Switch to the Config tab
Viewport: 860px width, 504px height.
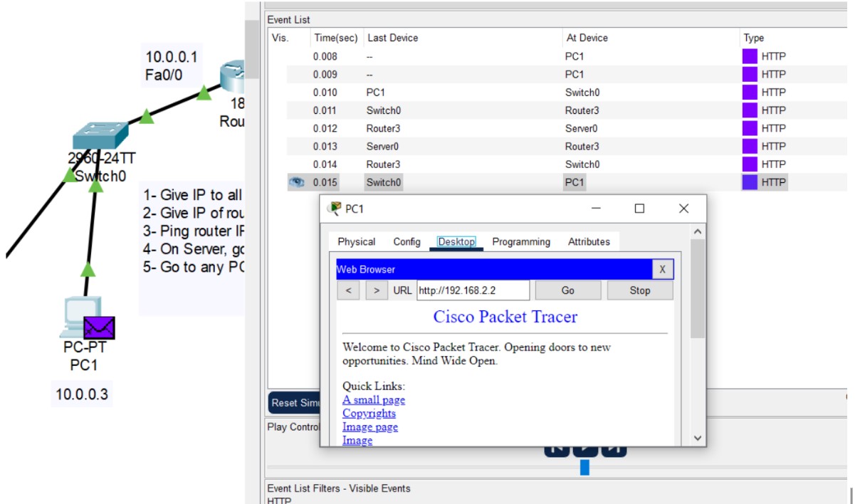407,242
